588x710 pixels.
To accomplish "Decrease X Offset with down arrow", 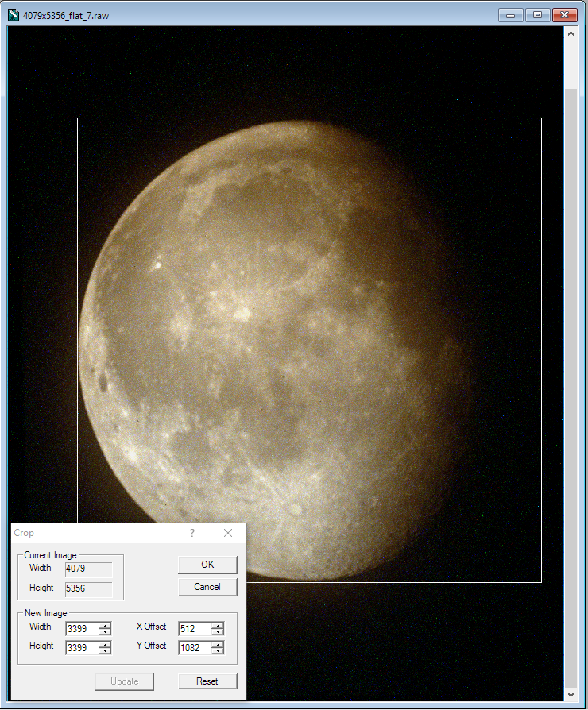I will click(218, 631).
